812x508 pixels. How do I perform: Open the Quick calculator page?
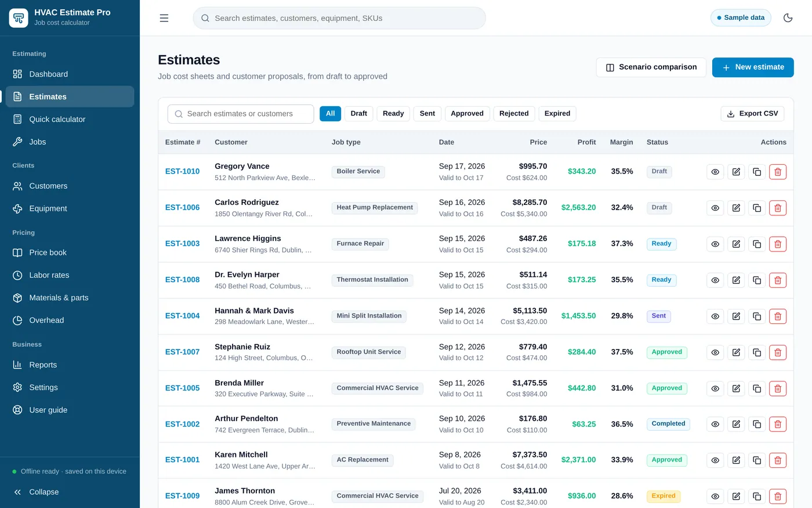70,119
